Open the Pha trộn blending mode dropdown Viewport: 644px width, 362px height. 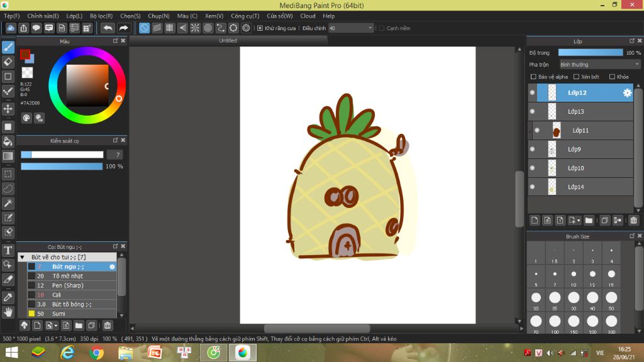[599, 65]
